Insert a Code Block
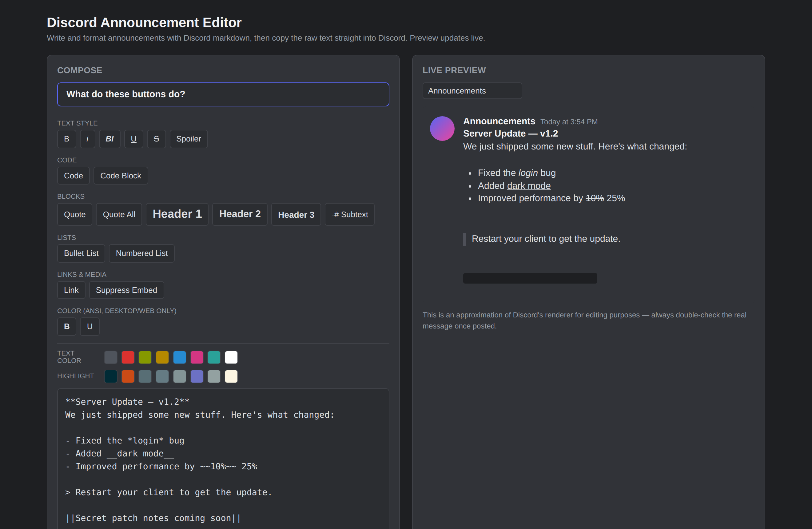Image resolution: width=812 pixels, height=529 pixels. [121, 176]
